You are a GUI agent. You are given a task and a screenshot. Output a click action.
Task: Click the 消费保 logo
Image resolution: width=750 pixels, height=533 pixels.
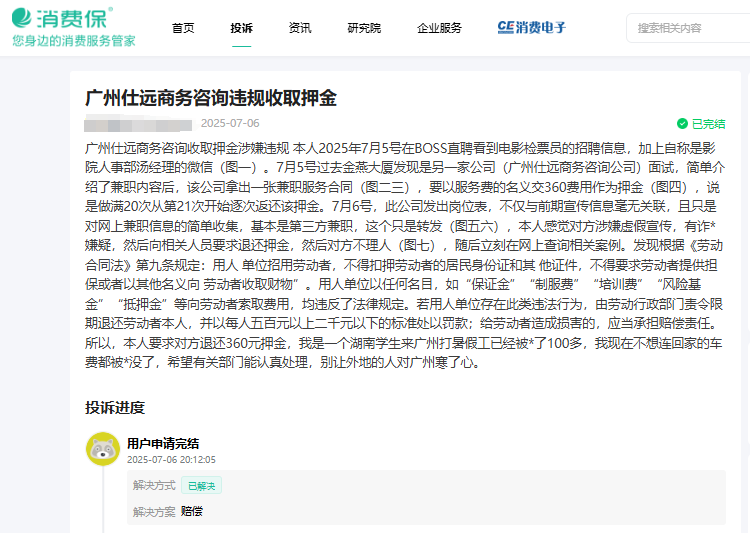62,18
